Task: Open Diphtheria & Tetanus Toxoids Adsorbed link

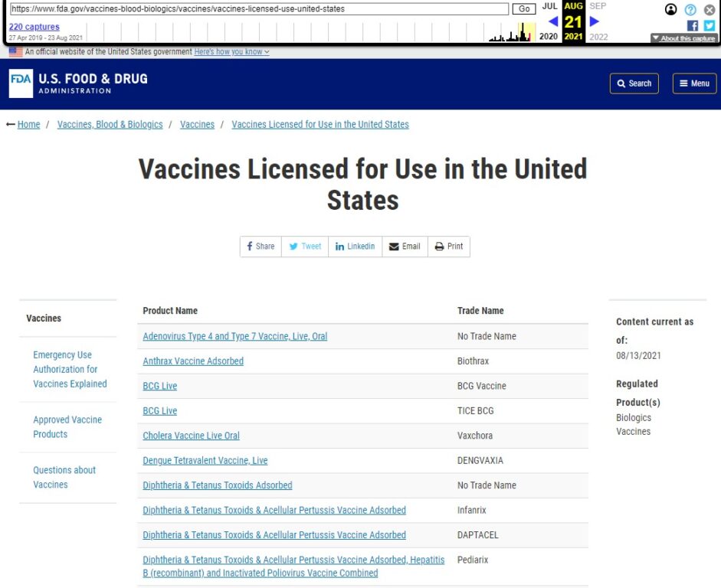Action: point(218,485)
